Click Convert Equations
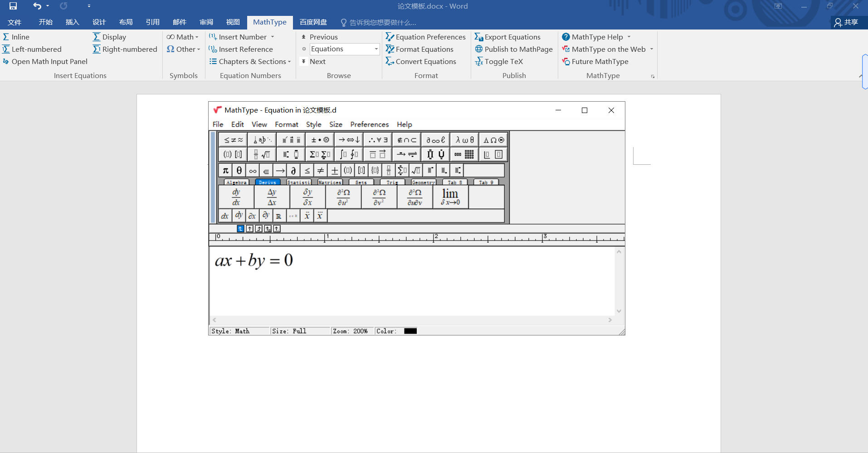Image resolution: width=868 pixels, height=453 pixels. (421, 61)
